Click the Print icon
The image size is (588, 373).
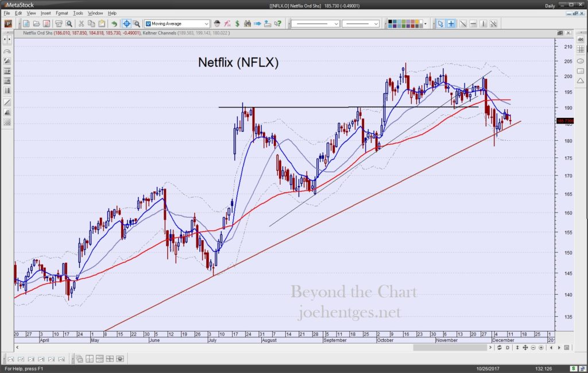[59, 24]
